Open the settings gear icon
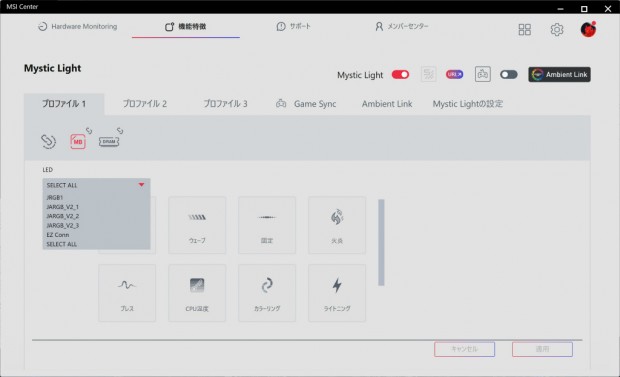 (557, 29)
